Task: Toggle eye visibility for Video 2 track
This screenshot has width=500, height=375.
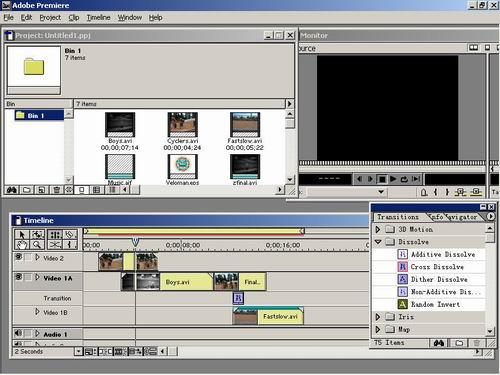Action: 18,257
